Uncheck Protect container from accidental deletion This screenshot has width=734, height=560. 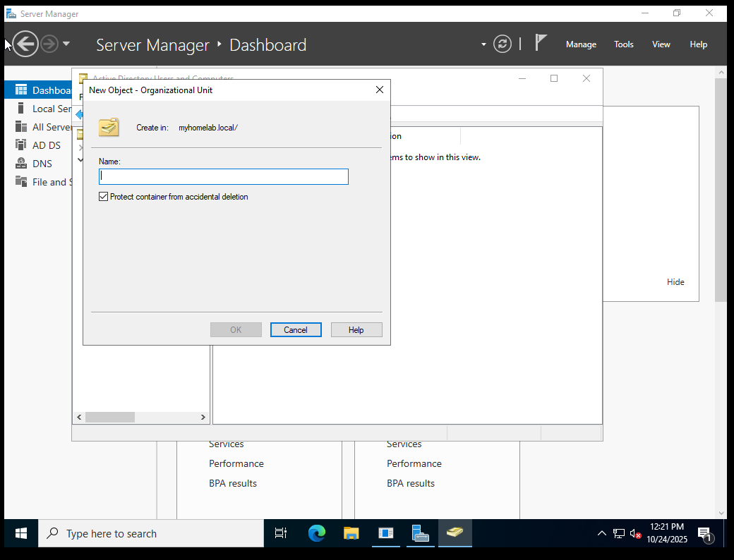point(104,197)
